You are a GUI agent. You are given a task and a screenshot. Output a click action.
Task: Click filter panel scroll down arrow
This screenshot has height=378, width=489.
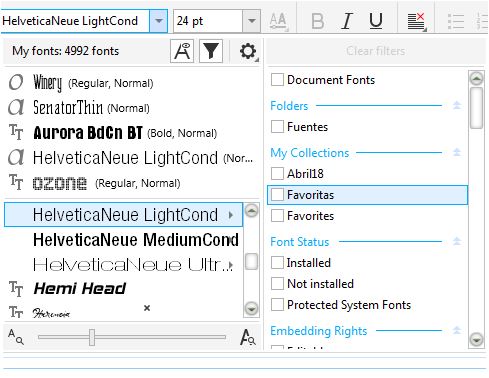476,340
